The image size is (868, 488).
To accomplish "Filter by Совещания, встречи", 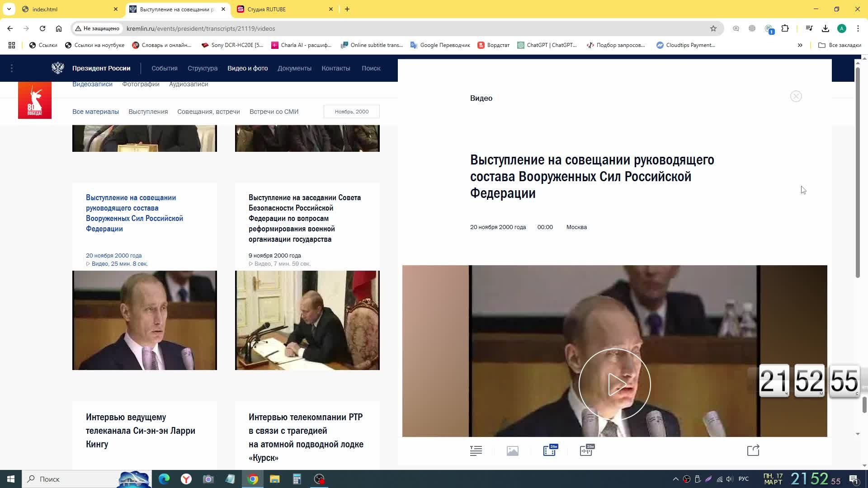I will [x=208, y=112].
